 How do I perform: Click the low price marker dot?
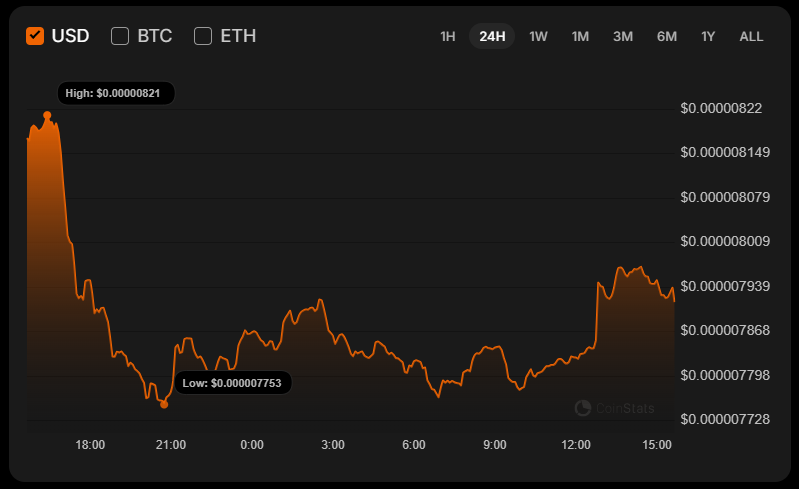pos(164,404)
